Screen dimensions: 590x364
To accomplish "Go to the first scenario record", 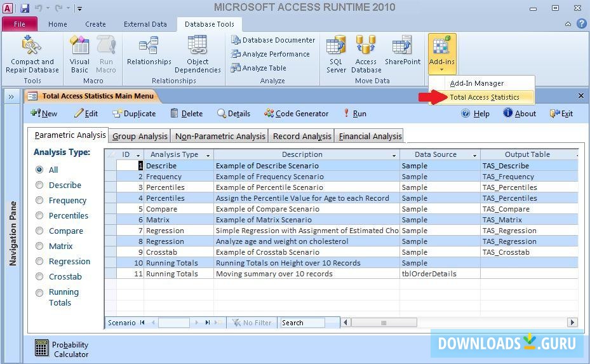I will (142, 323).
